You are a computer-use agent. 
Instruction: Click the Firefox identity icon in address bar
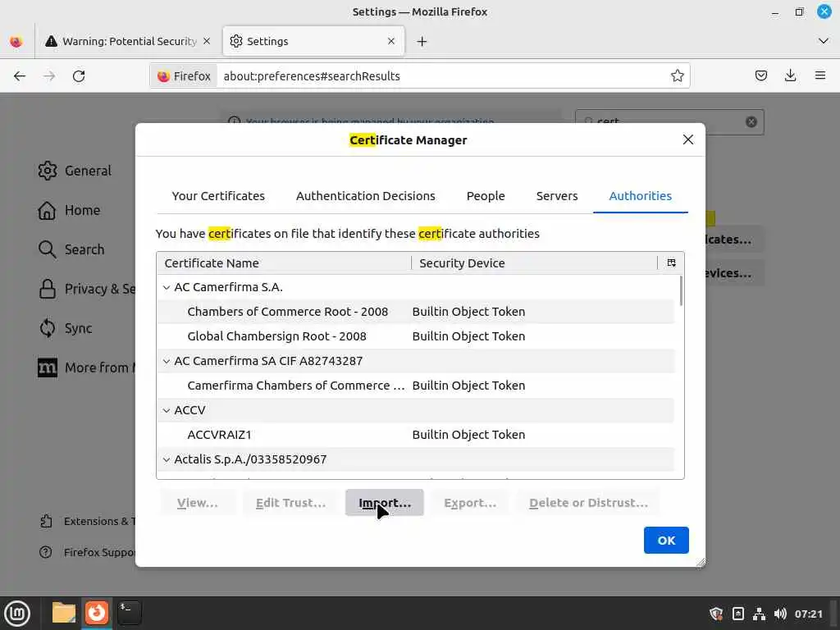(185, 76)
